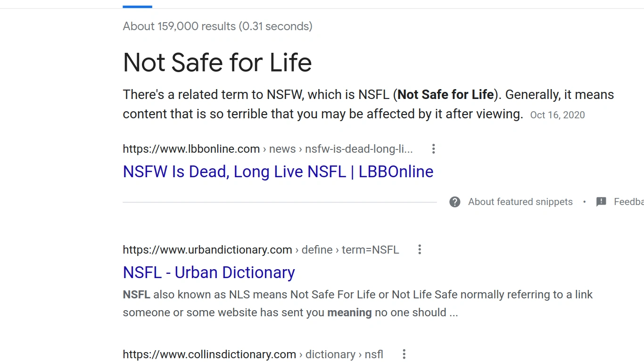Select the active search results tab indicator
Screen dimensions: 644x362
coord(137,5)
